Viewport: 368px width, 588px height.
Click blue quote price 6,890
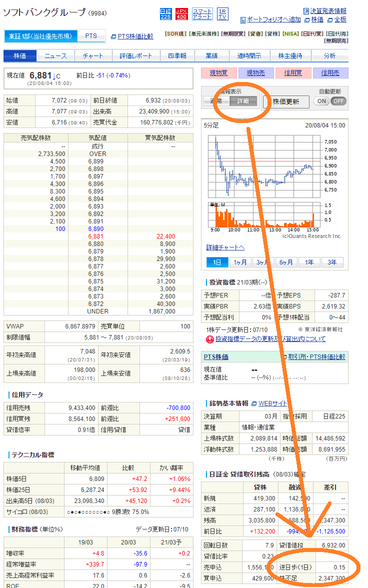pos(96,229)
